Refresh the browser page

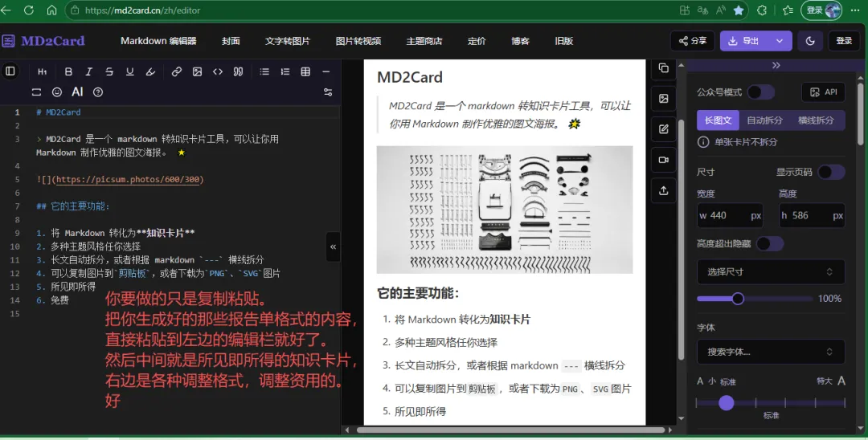(x=28, y=10)
